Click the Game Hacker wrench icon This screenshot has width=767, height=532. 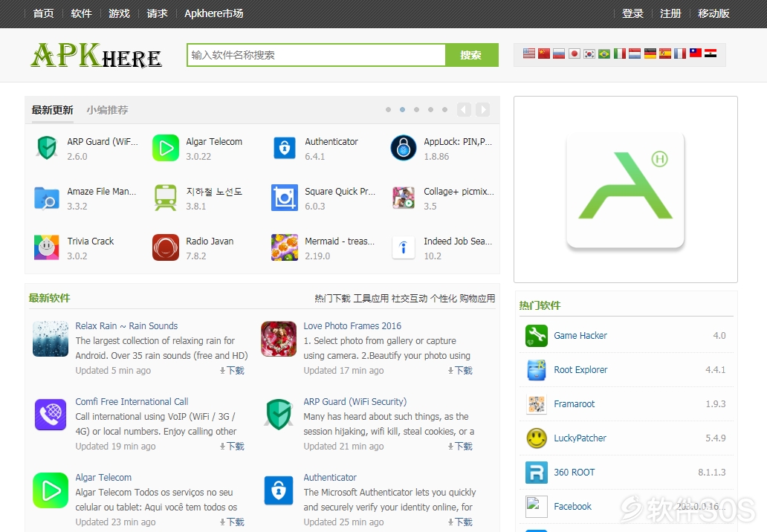537,336
